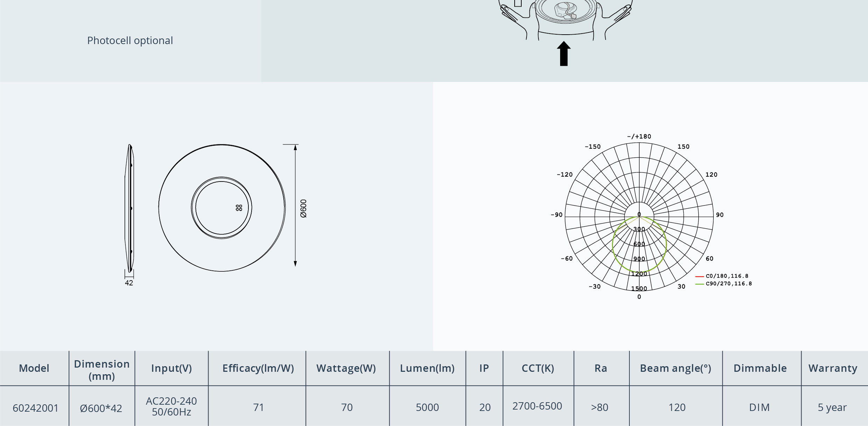Click the IP column header
Image resolution: width=868 pixels, height=426 pixels.
pyautogui.click(x=484, y=368)
